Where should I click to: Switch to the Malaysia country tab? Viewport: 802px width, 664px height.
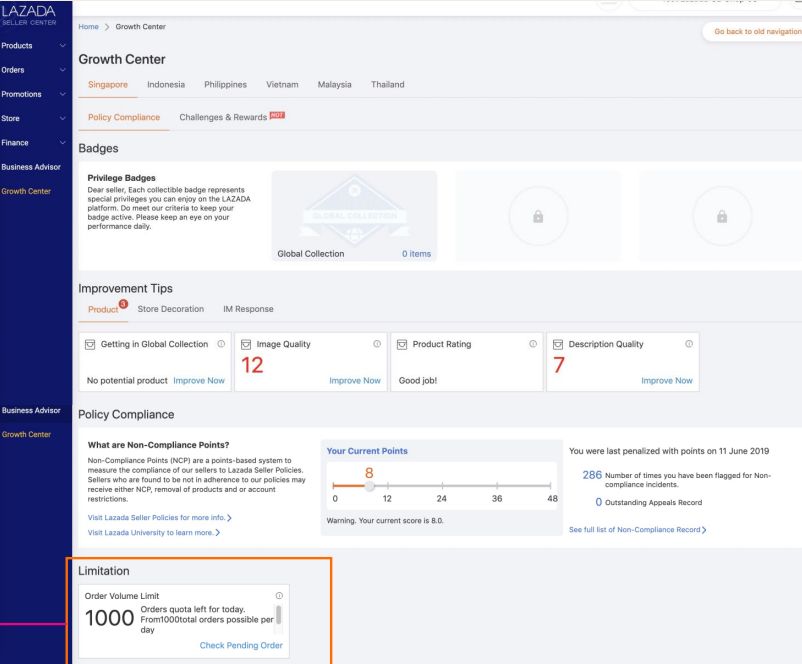coord(335,84)
